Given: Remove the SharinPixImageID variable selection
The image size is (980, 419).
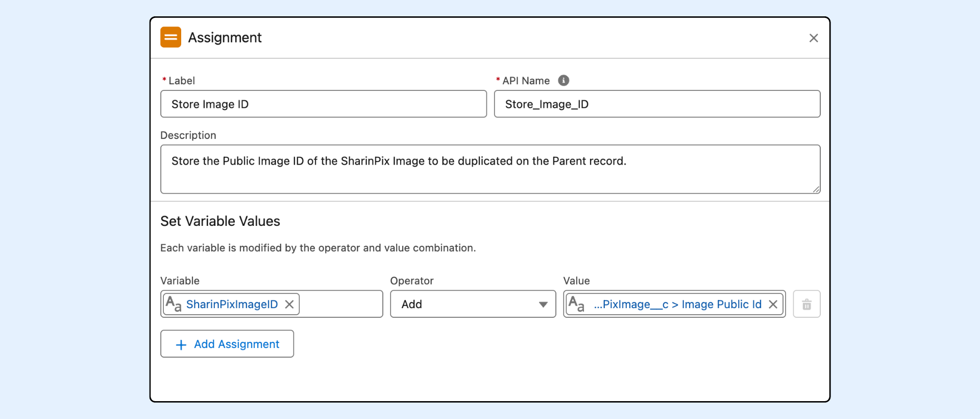Looking at the screenshot, I should pos(289,305).
